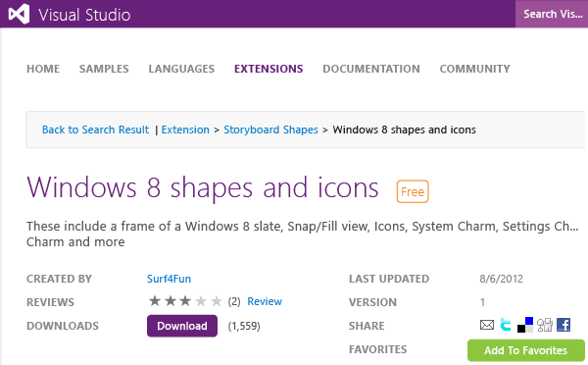Click the Add To Favorites button
Screen dimensions: 588x365
click(525, 350)
